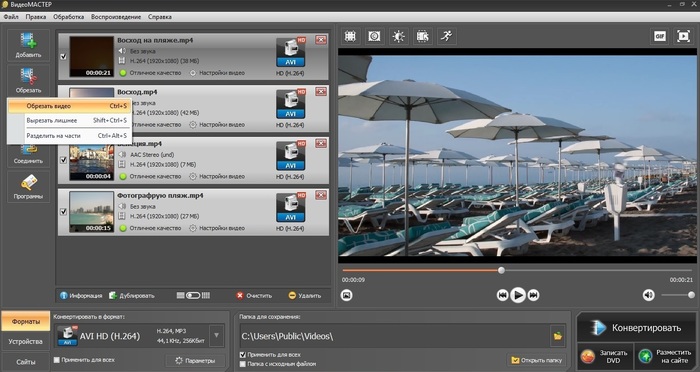The height and width of the screenshot is (372, 700).
Task: Skip to next video in player
Action: (533, 295)
